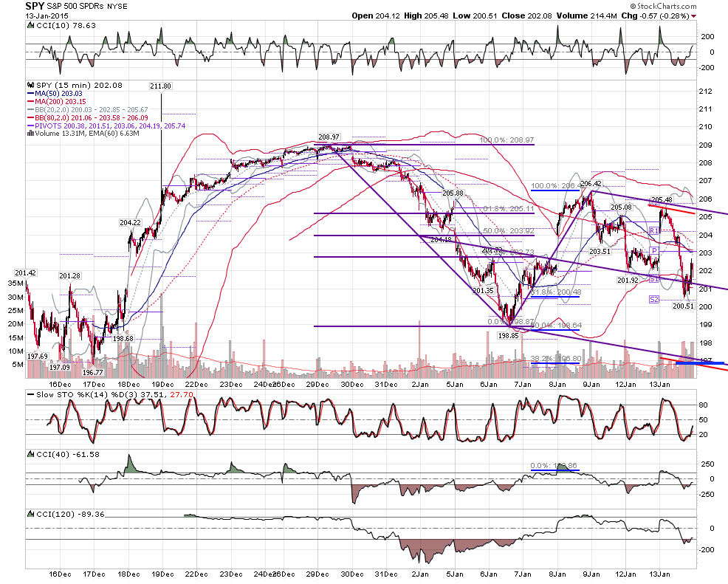
Task: Click the bold SPY ticker title
Action: (35, 6)
